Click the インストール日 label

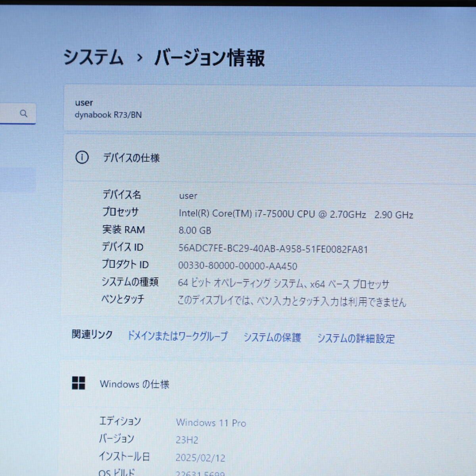tap(124, 457)
